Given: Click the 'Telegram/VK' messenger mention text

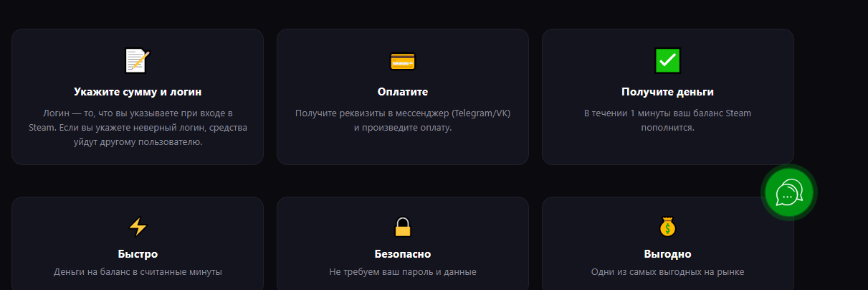Looking at the screenshot, I should coord(481,113).
